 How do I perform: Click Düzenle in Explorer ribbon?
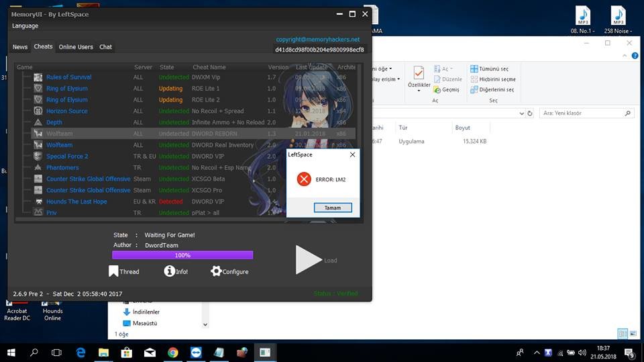[448, 79]
